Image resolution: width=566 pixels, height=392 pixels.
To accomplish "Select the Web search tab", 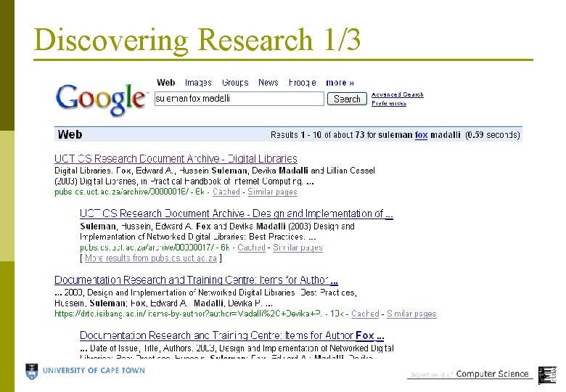I will pos(165,83).
